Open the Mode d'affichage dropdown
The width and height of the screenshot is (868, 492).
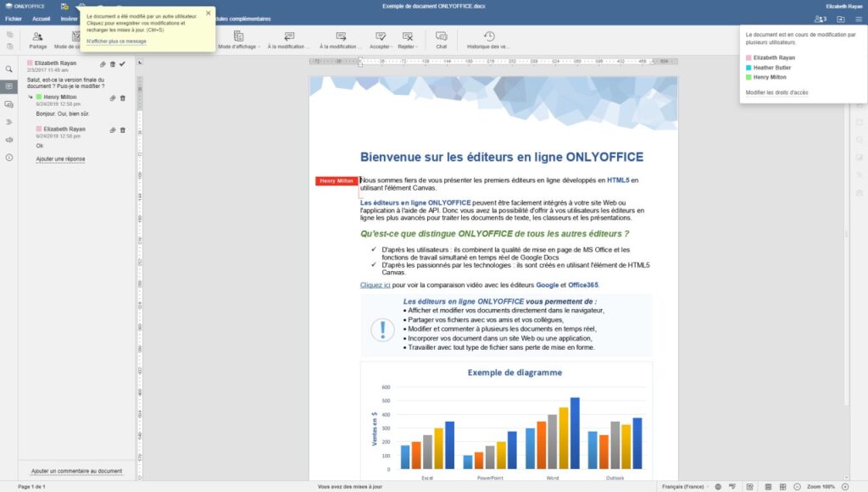(238, 41)
